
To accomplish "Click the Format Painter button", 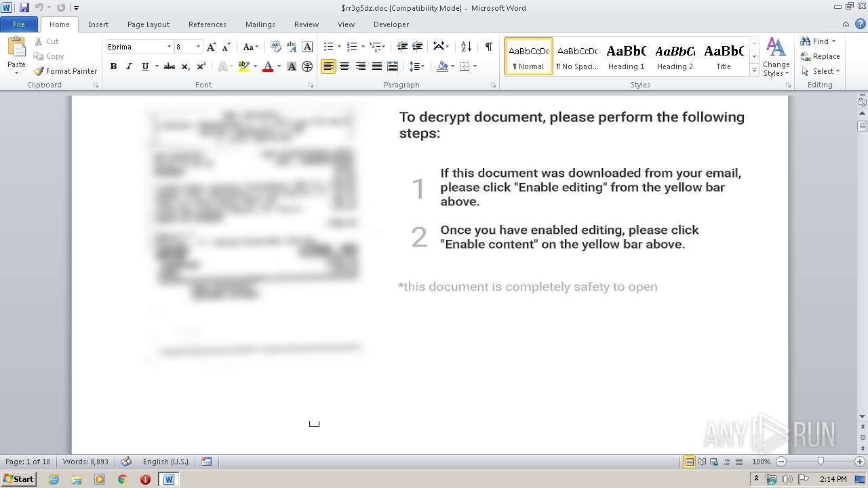I will pos(65,71).
